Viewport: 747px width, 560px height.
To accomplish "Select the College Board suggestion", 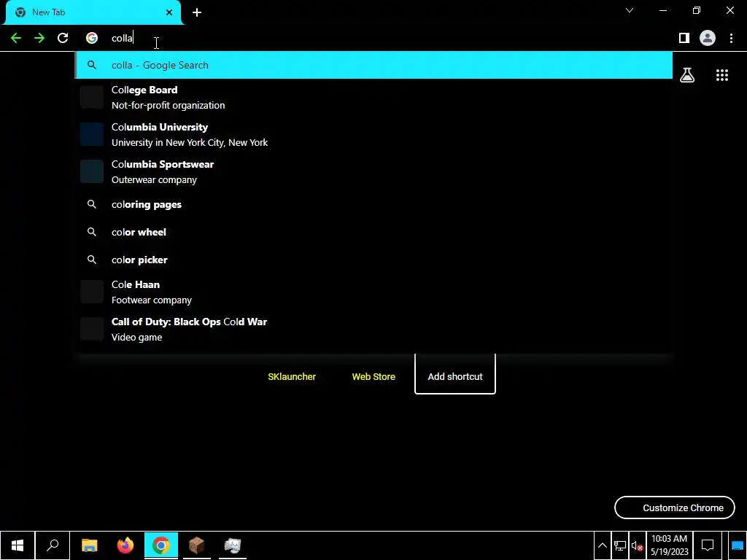I will pyautogui.click(x=374, y=98).
